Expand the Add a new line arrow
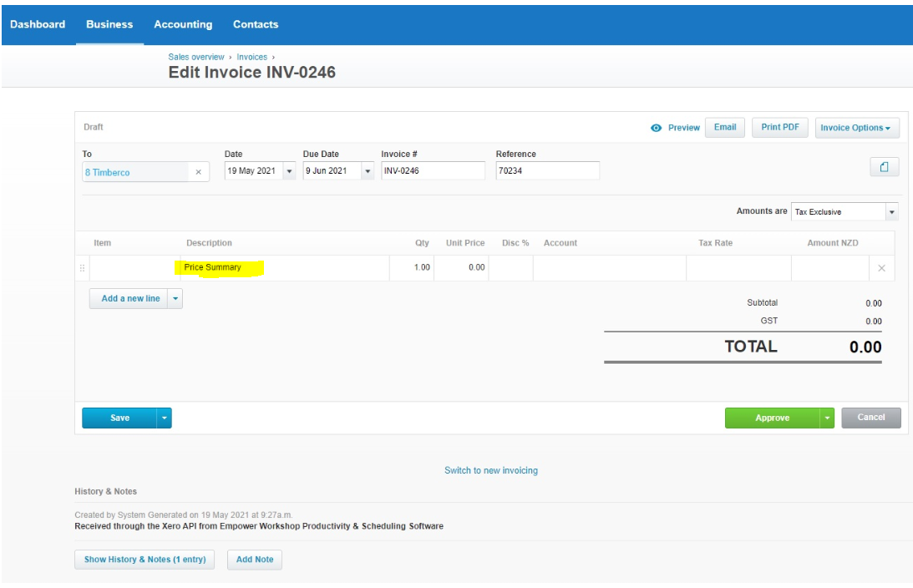Image resolution: width=913 pixels, height=588 pixels. pyautogui.click(x=175, y=298)
